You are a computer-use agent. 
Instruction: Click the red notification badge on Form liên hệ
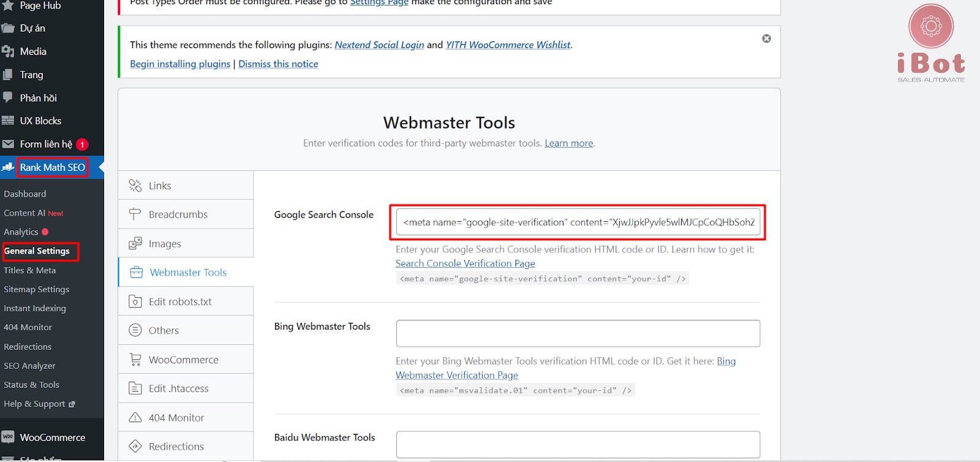[82, 145]
